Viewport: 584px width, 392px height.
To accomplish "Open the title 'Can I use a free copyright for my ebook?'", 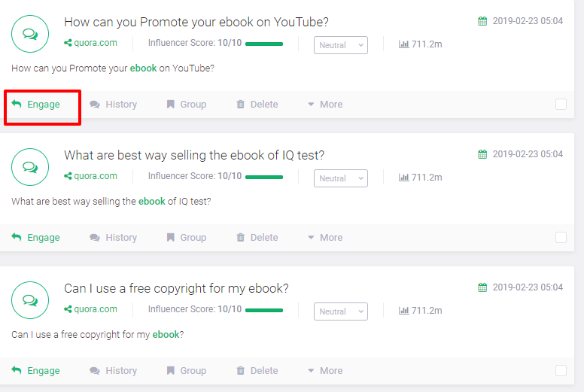I will 176,288.
